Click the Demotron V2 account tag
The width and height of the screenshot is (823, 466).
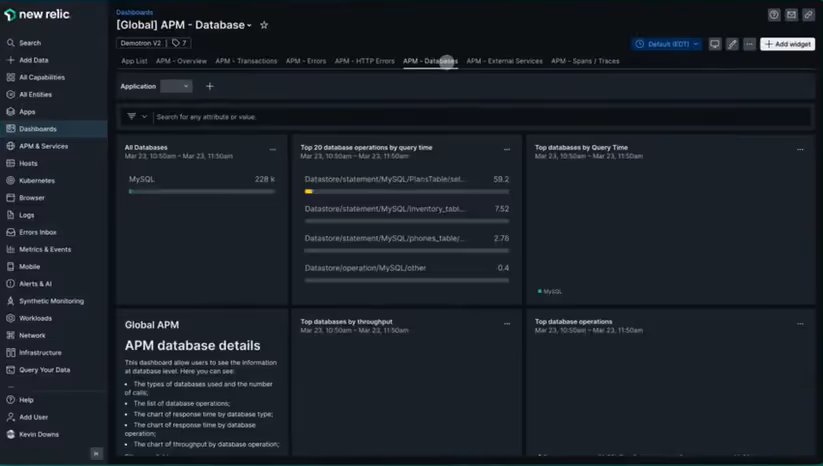[141, 43]
